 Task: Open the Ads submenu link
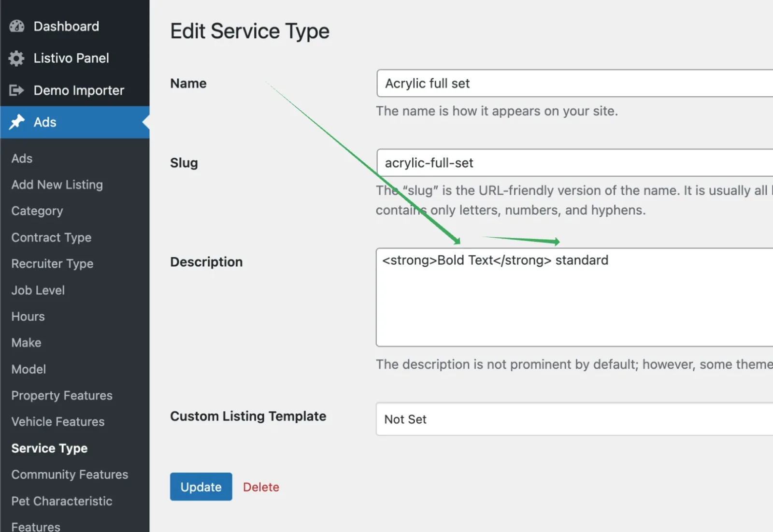point(22,158)
